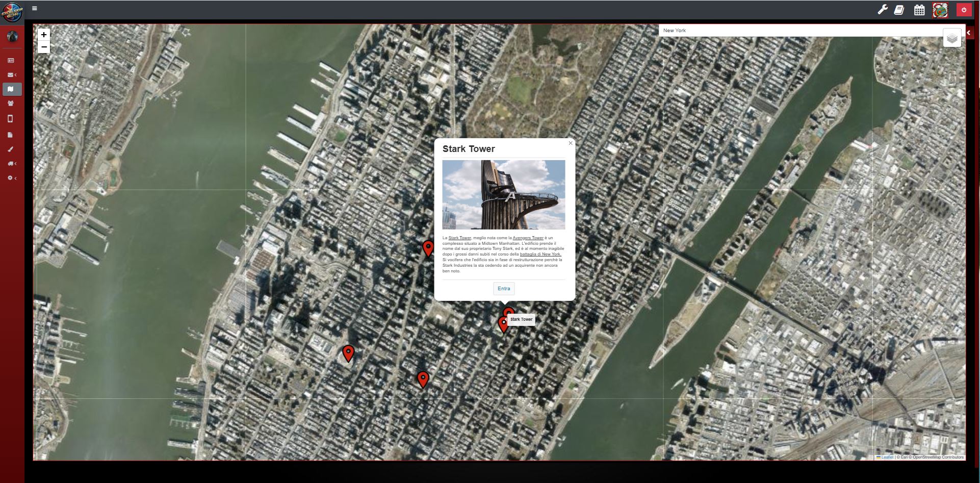Click the southernmost red map marker
The image size is (980, 483).
tap(423, 379)
